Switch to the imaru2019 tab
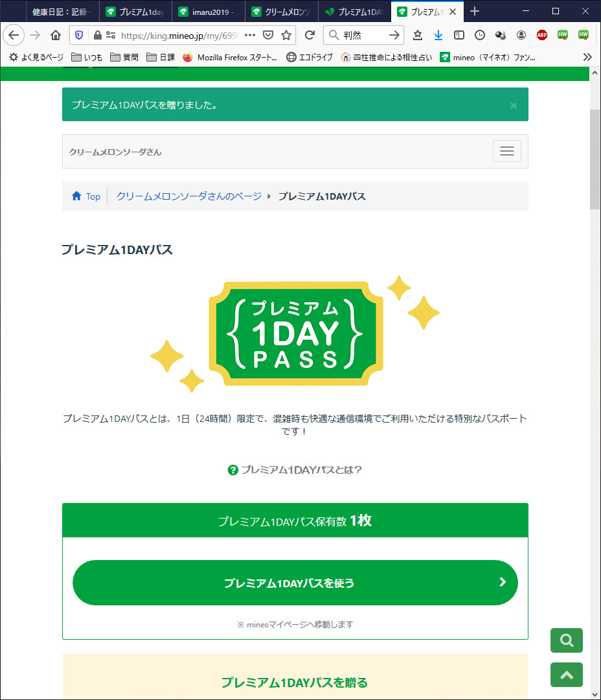The image size is (601, 700). pyautogui.click(x=209, y=12)
